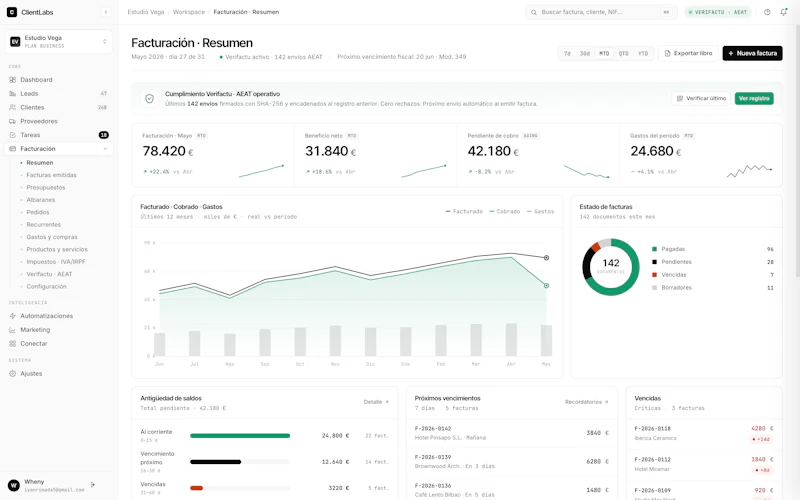Open Configuración under Facturación
This screenshot has width=800, height=500.
(x=46, y=286)
